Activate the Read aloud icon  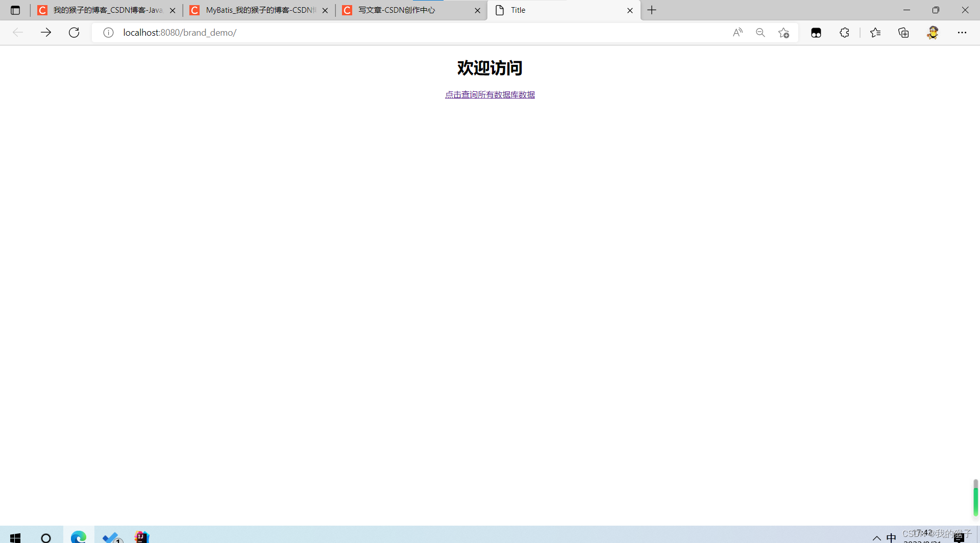click(x=738, y=33)
